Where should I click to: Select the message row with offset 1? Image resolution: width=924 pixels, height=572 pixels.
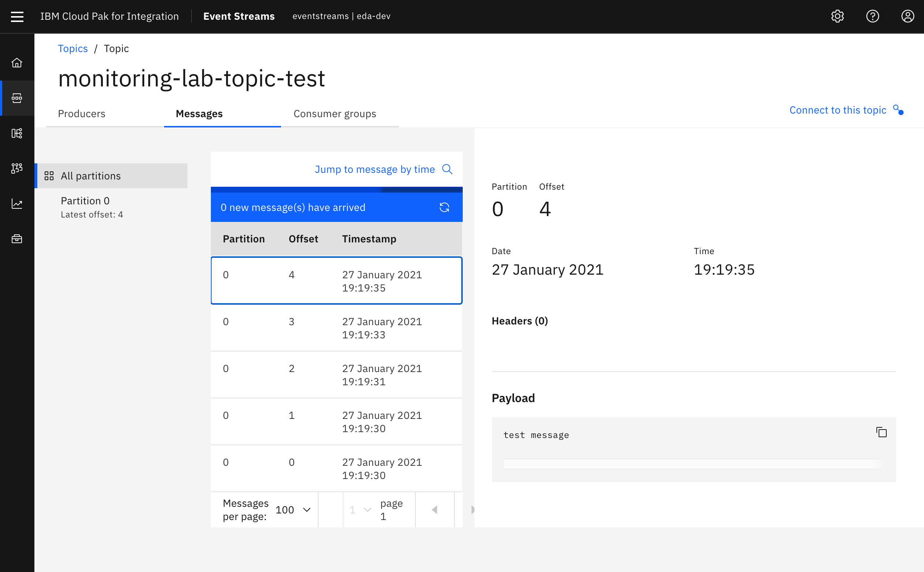pyautogui.click(x=336, y=421)
